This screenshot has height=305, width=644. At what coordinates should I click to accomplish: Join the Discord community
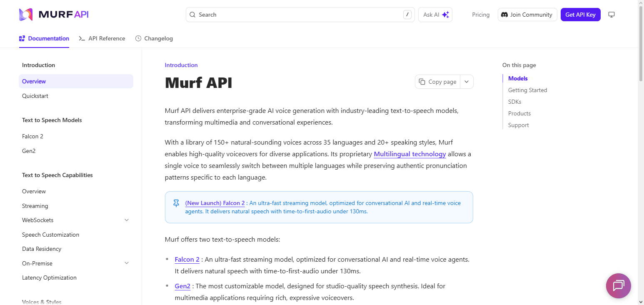pos(527,15)
